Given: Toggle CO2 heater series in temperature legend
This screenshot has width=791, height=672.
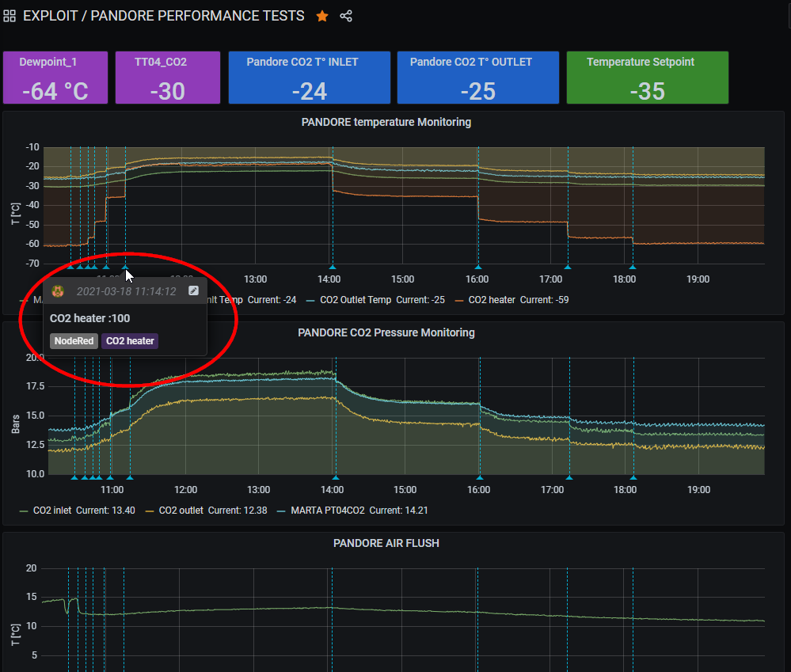Looking at the screenshot, I should (492, 300).
